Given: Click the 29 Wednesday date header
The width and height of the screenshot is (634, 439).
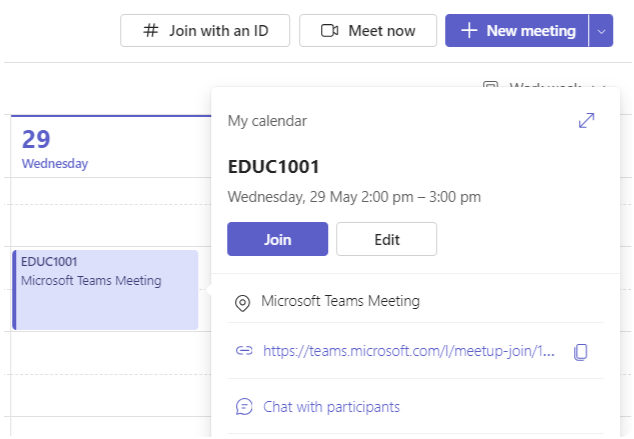Looking at the screenshot, I should pyautogui.click(x=55, y=149).
